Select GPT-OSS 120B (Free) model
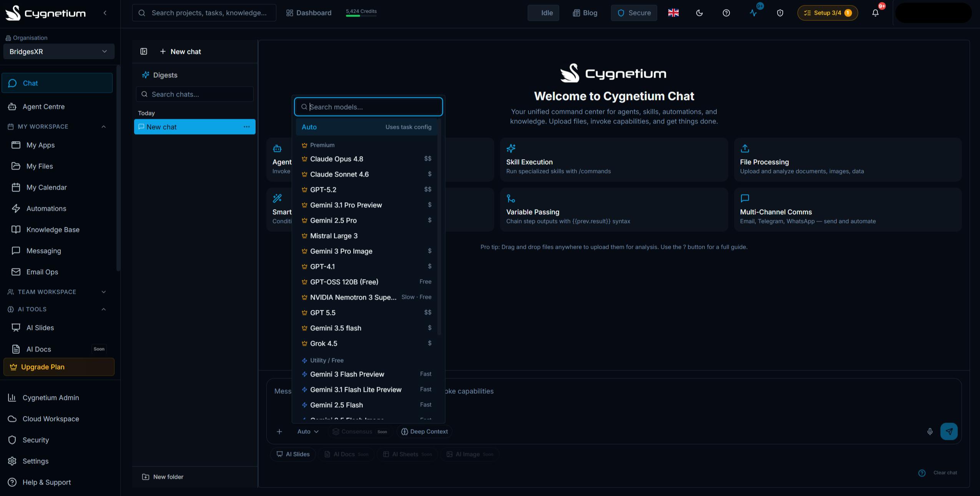980x496 pixels. point(366,282)
